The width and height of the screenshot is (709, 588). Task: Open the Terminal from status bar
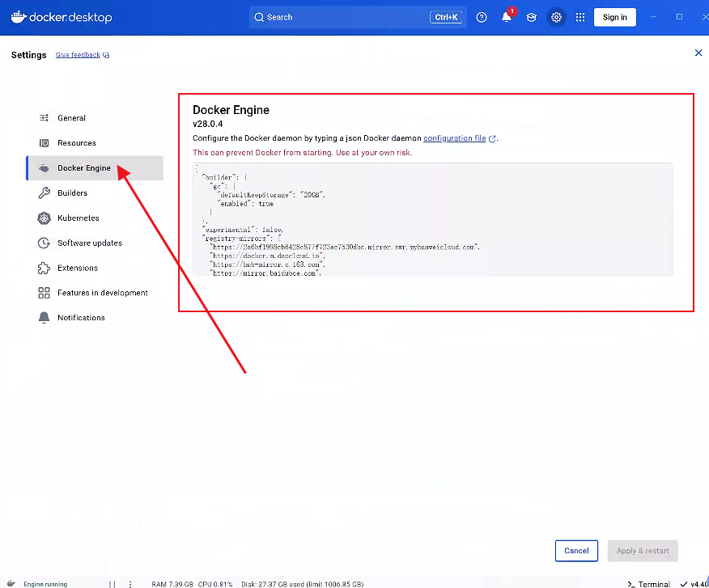tap(648, 584)
